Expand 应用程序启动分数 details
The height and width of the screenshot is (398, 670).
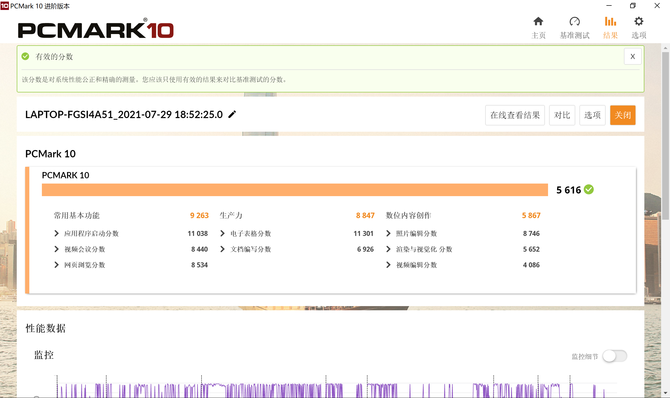[56, 233]
